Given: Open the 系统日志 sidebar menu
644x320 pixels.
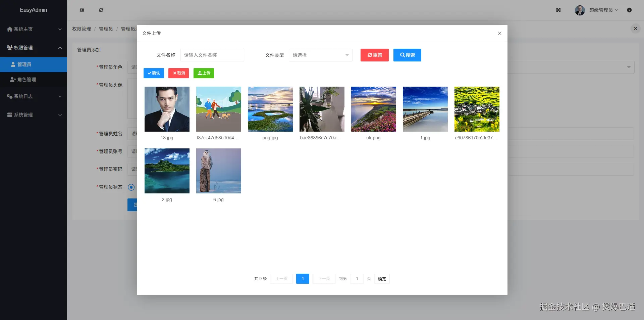Looking at the screenshot, I should pos(34,96).
